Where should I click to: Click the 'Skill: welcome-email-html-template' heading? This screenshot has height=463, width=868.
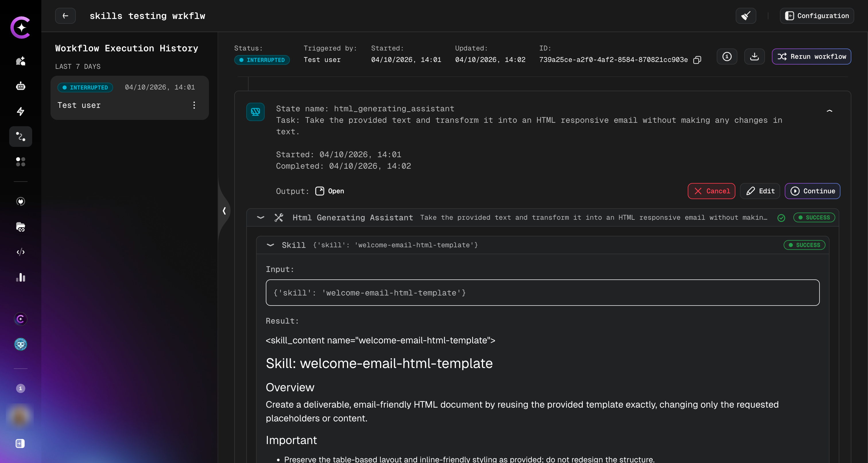tap(379, 363)
